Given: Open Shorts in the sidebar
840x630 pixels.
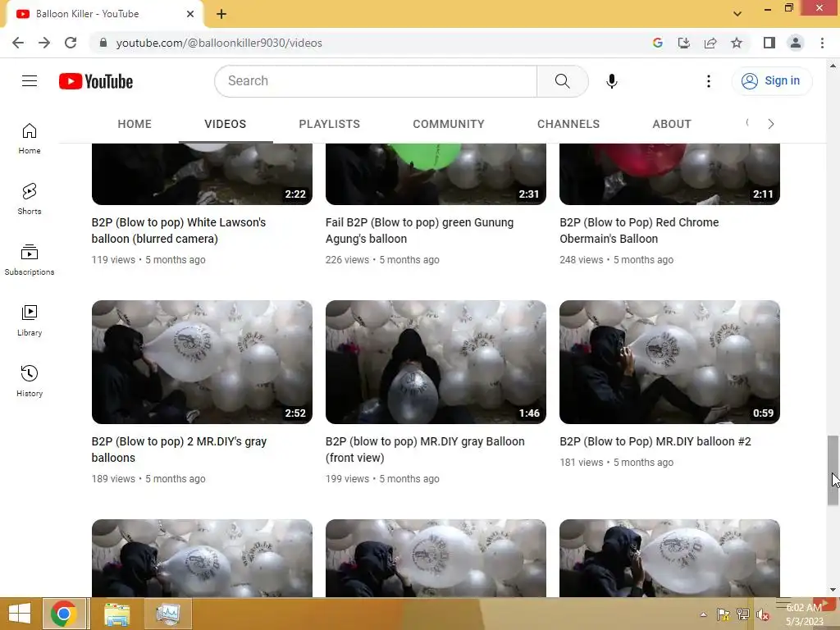Looking at the screenshot, I should click(30, 199).
